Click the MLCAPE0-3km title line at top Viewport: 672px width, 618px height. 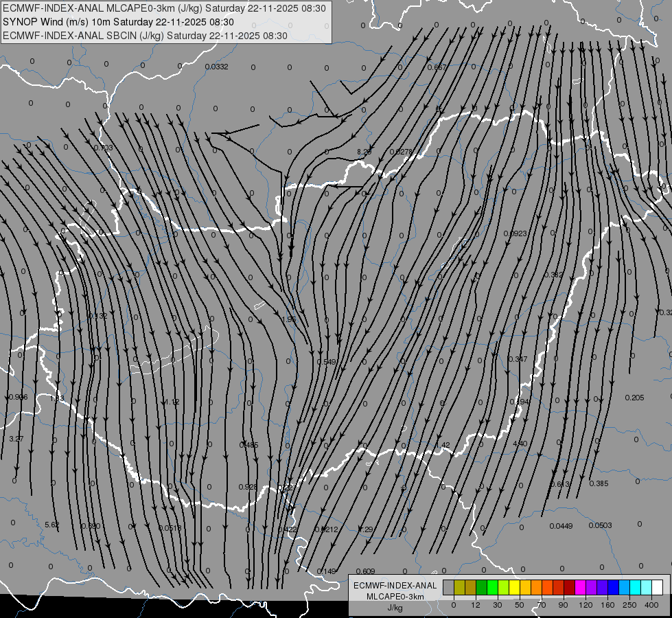[164, 8]
